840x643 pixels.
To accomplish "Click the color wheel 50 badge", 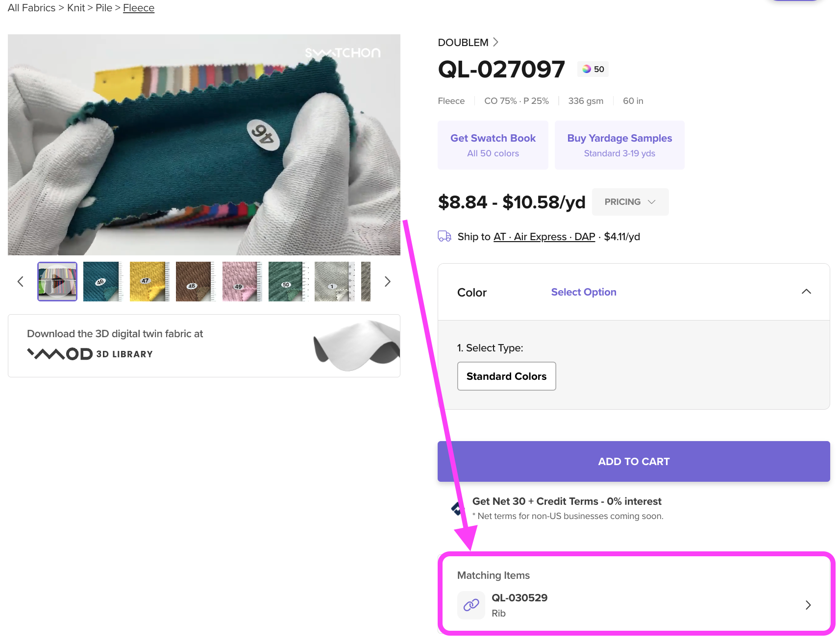I will [593, 69].
